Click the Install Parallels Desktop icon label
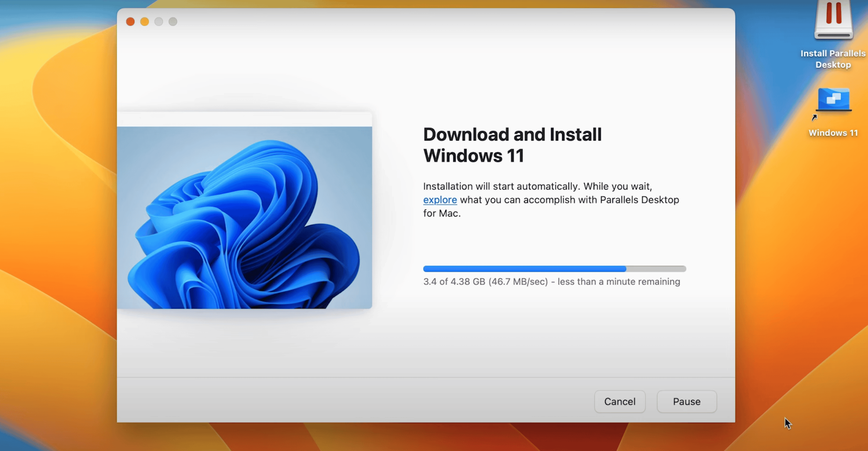Screen dimensions: 868x451 [x=833, y=59]
